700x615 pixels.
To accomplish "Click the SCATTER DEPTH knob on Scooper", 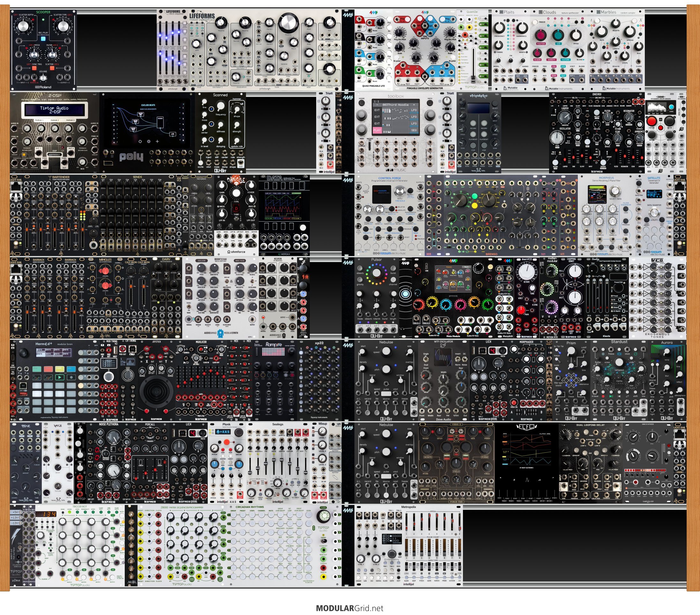I will click(x=23, y=26).
